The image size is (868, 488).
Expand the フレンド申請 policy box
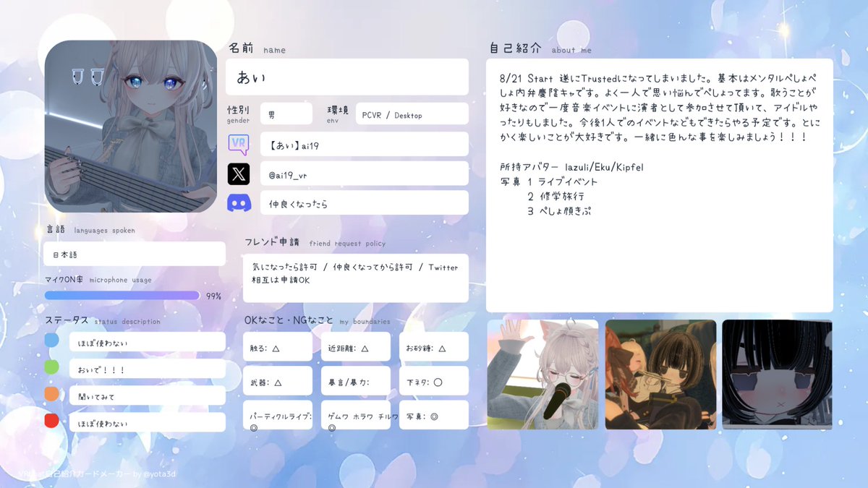354,278
